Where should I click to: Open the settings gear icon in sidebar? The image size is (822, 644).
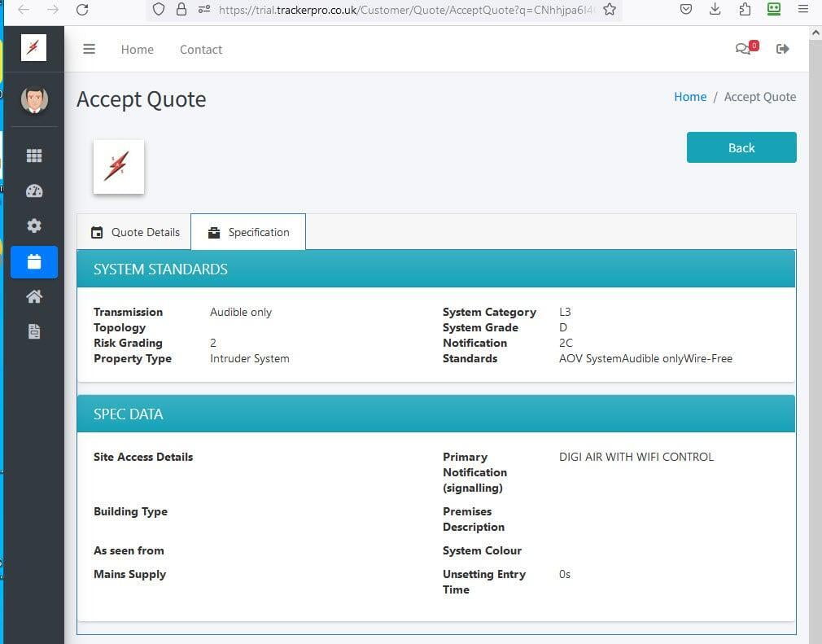coord(34,226)
